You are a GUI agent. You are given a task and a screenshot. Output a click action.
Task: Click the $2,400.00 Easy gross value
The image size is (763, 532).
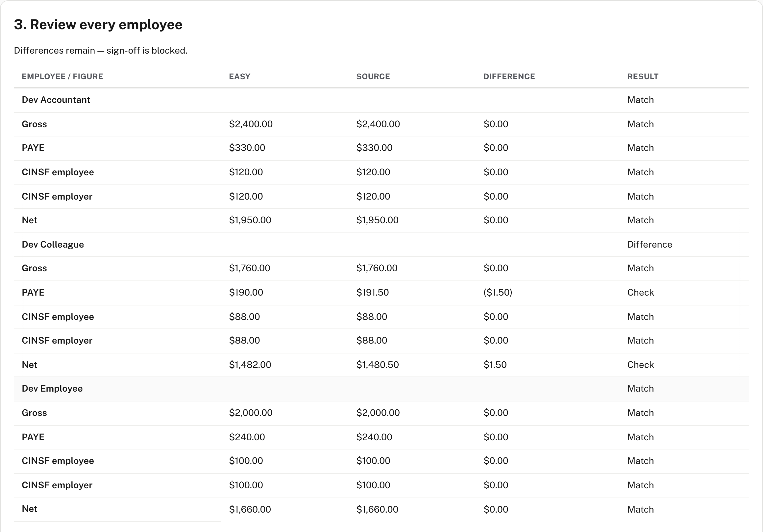pyautogui.click(x=251, y=124)
